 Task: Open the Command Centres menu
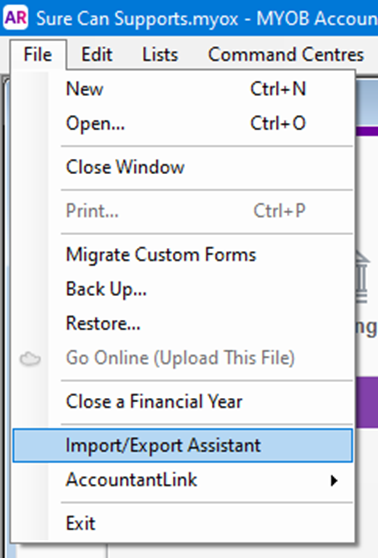pyautogui.click(x=286, y=54)
